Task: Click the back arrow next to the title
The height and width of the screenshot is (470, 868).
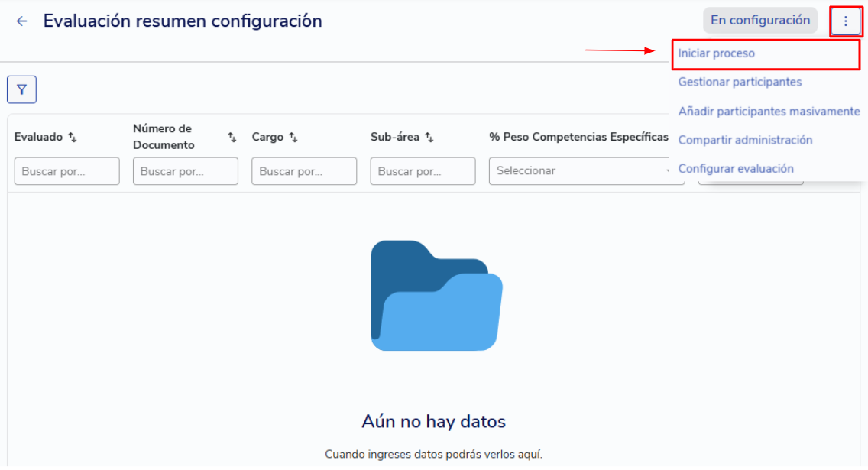Action: [x=21, y=21]
